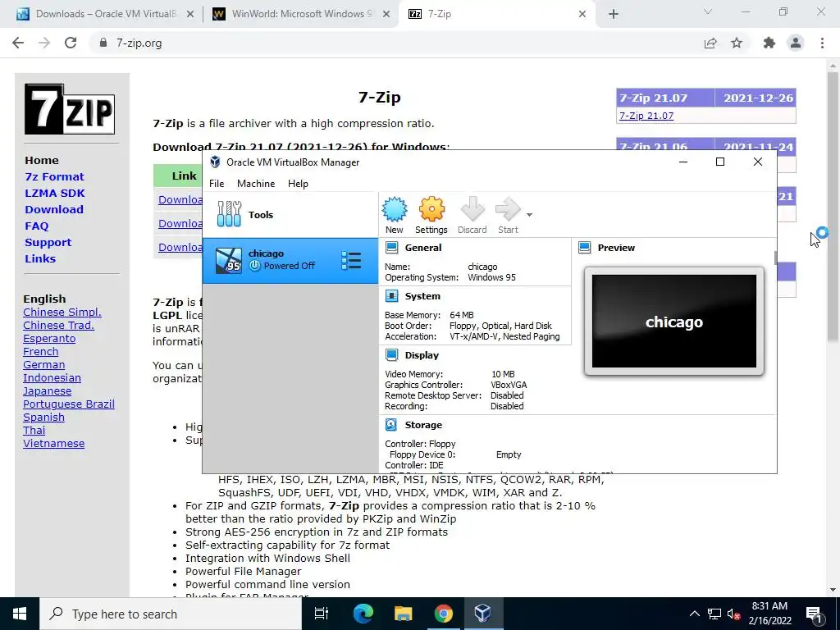Bookmark this page with the star
The height and width of the screenshot is (630, 840).
[737, 43]
